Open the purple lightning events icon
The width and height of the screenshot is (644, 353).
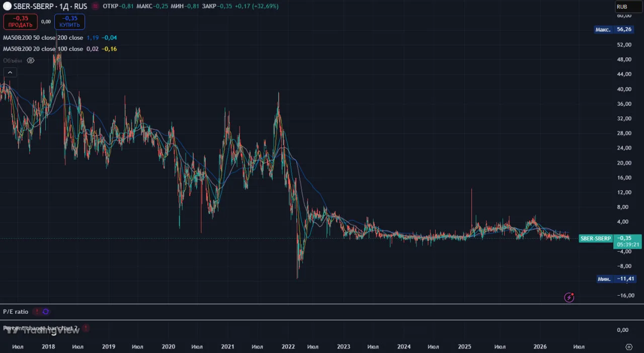569,297
